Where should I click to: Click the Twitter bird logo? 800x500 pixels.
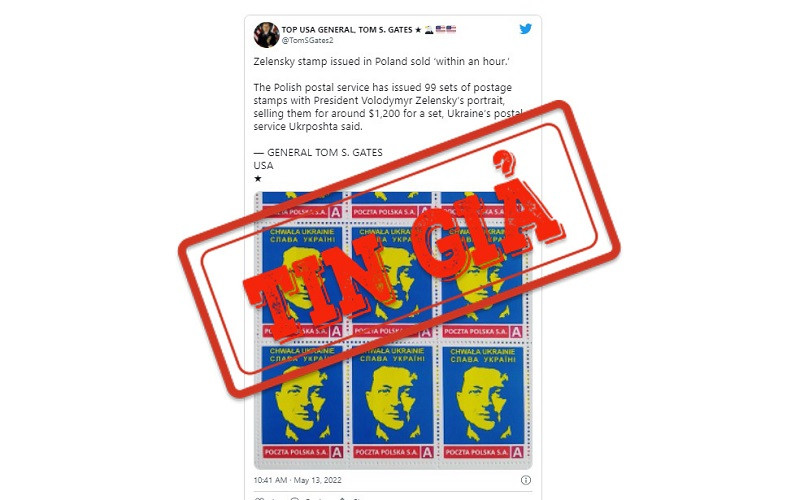[526, 29]
